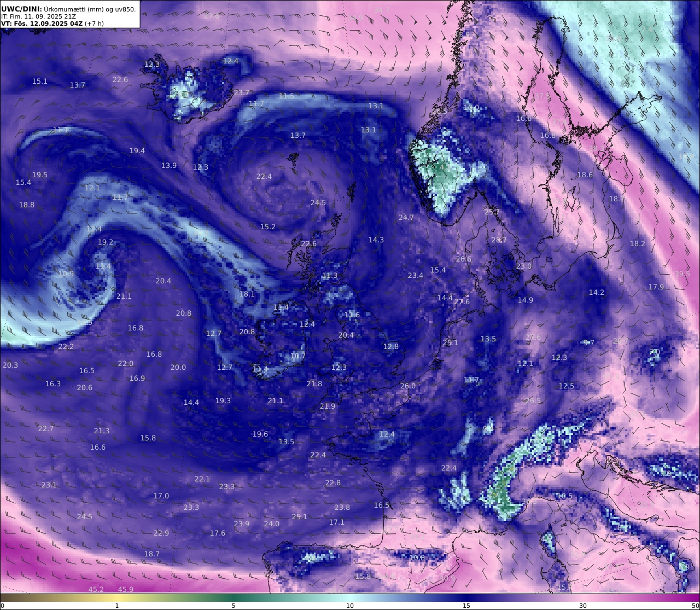Click the colorbar tick label 10

(350, 606)
